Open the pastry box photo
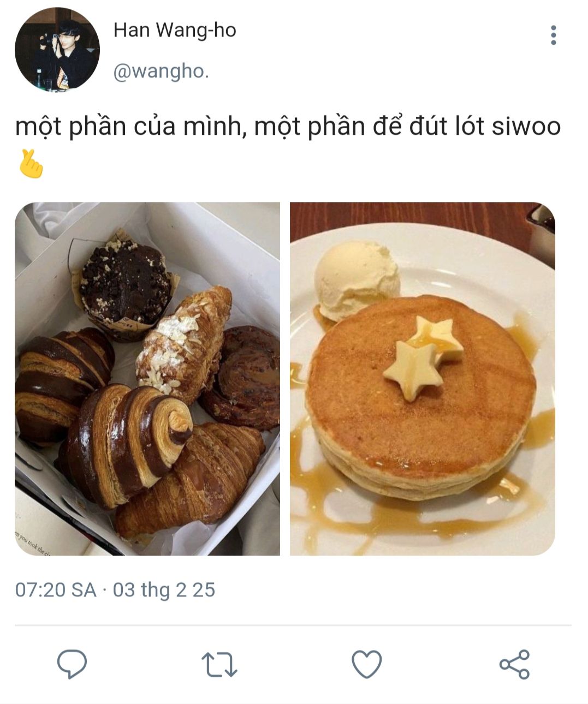This screenshot has width=588, height=704. pos(147,379)
